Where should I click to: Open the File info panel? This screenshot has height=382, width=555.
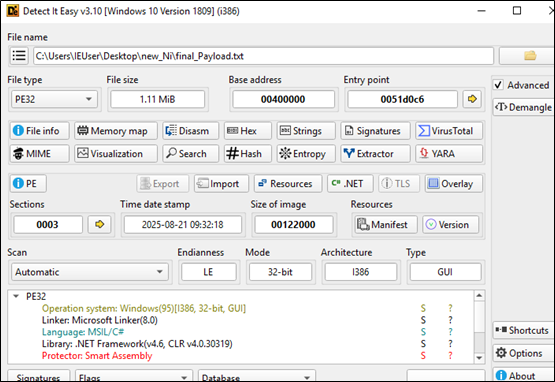[x=39, y=131]
